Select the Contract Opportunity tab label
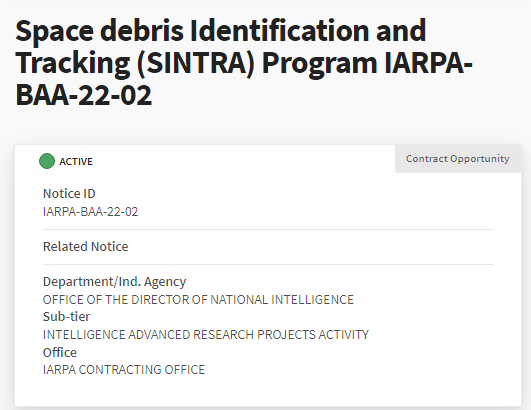This screenshot has height=410, width=531. pos(458,158)
